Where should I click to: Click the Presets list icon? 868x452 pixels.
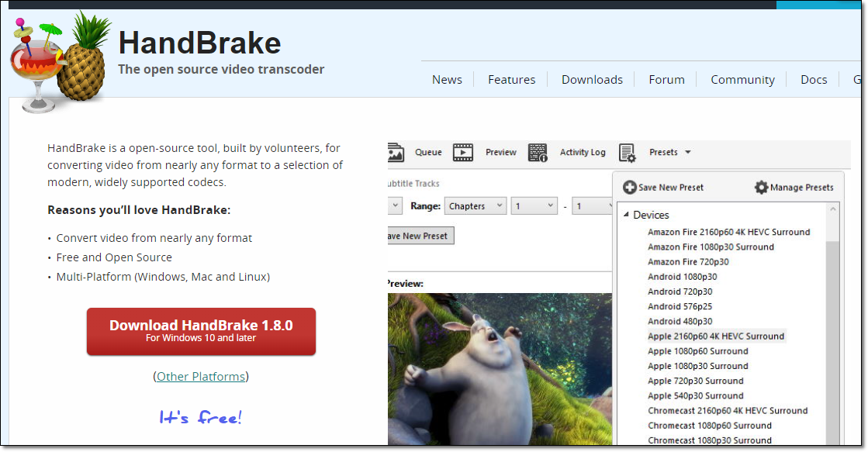[628, 153]
